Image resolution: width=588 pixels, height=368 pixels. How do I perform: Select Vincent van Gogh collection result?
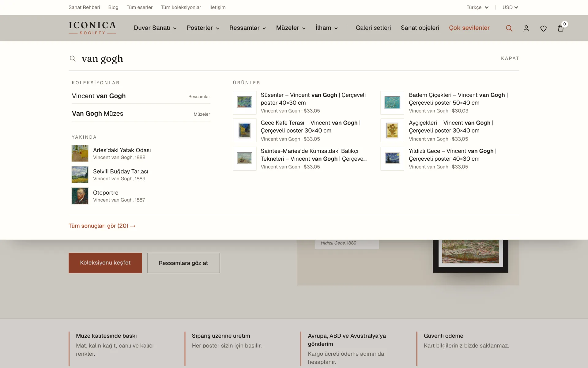tap(141, 96)
